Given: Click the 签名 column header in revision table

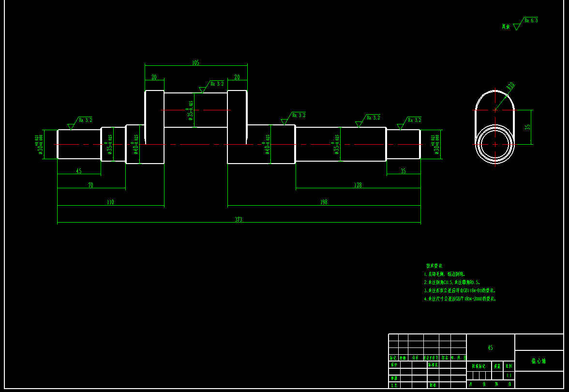Looking at the screenshot, I should pyautogui.click(x=445, y=358).
